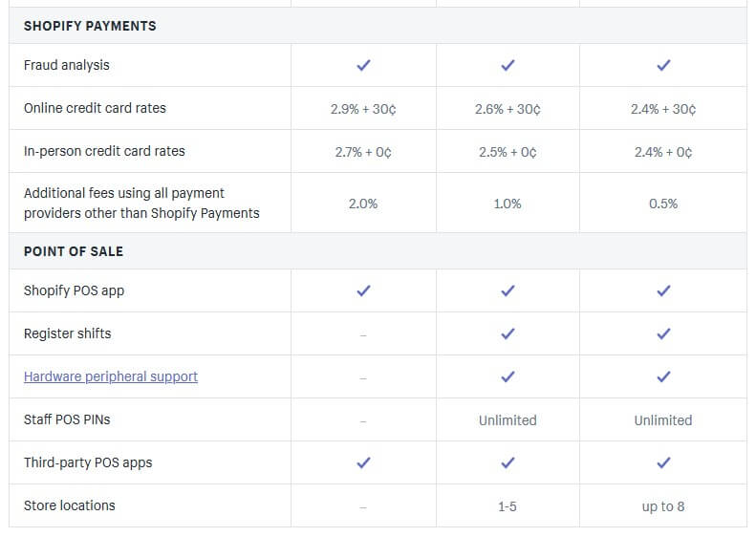
Task: Select the POINT OF SALE section heading
Action: 74,251
